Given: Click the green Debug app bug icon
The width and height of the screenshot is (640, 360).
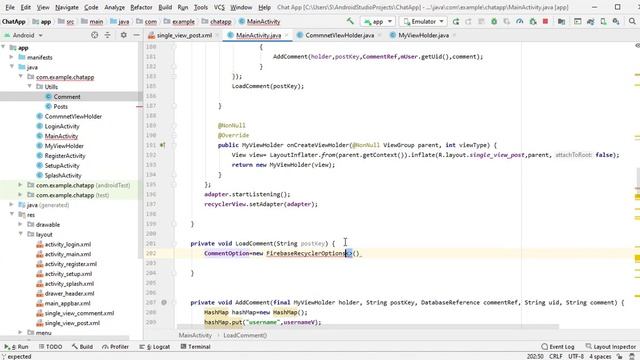Looking at the screenshot, I should (494, 21).
